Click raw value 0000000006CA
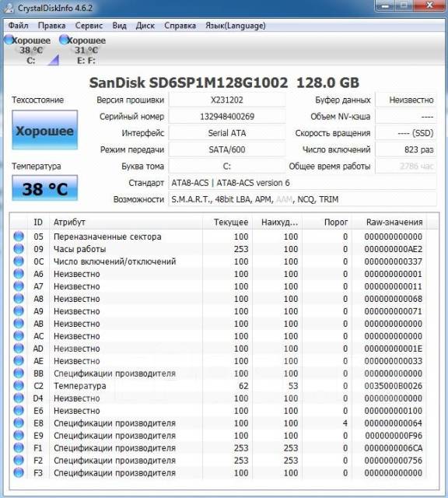Screen dimensions: 448x498 pos(393,448)
